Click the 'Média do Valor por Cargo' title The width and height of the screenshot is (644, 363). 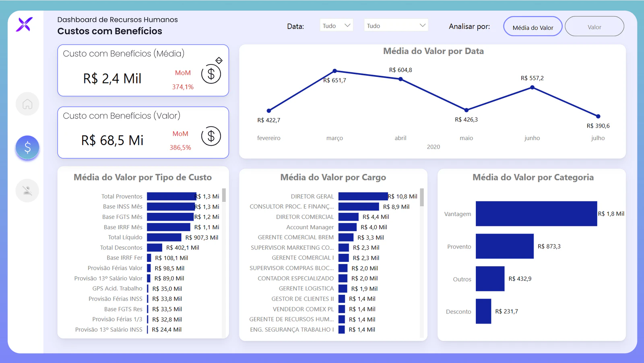pyautogui.click(x=333, y=177)
